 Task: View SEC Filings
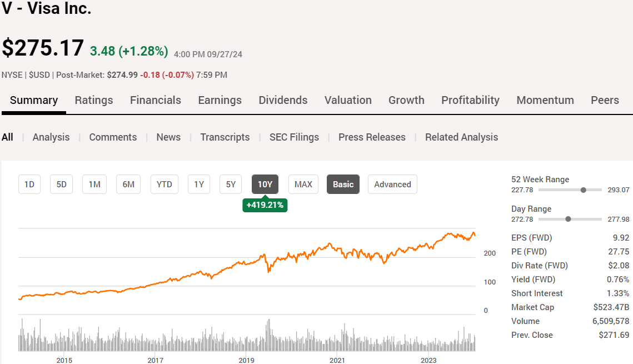click(x=294, y=137)
